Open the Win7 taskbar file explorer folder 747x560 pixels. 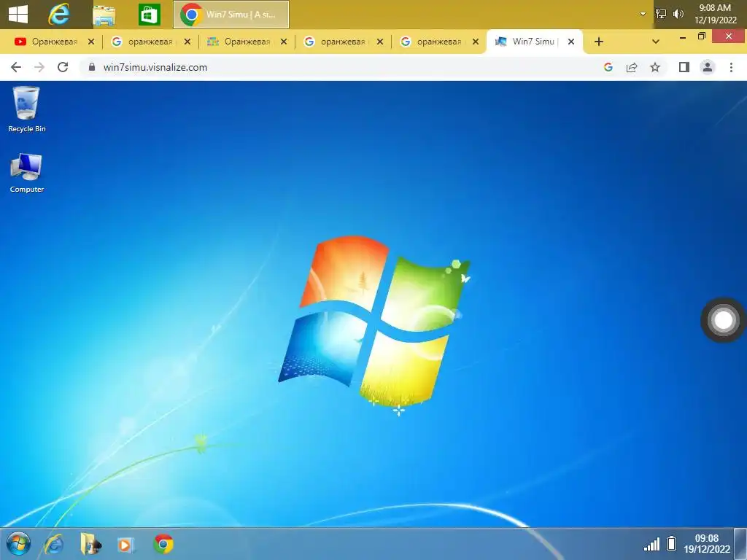click(x=90, y=544)
